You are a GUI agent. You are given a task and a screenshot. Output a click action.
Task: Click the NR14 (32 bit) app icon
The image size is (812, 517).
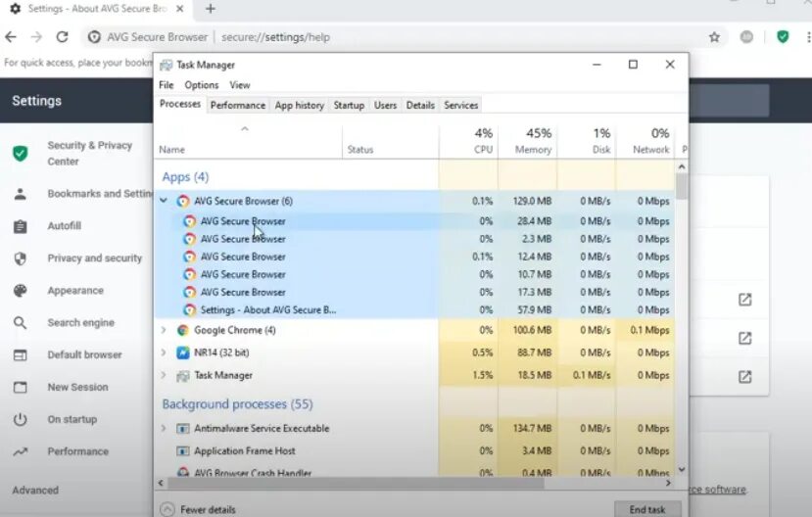pos(183,352)
